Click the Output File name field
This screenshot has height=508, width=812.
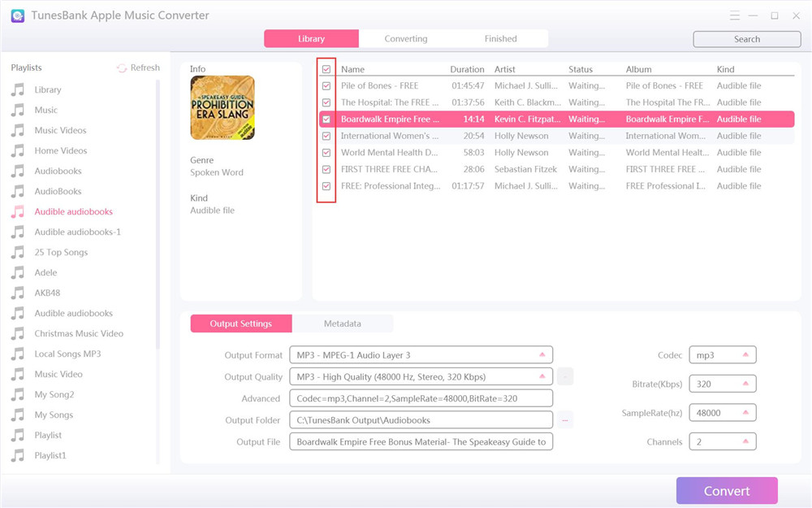point(421,442)
